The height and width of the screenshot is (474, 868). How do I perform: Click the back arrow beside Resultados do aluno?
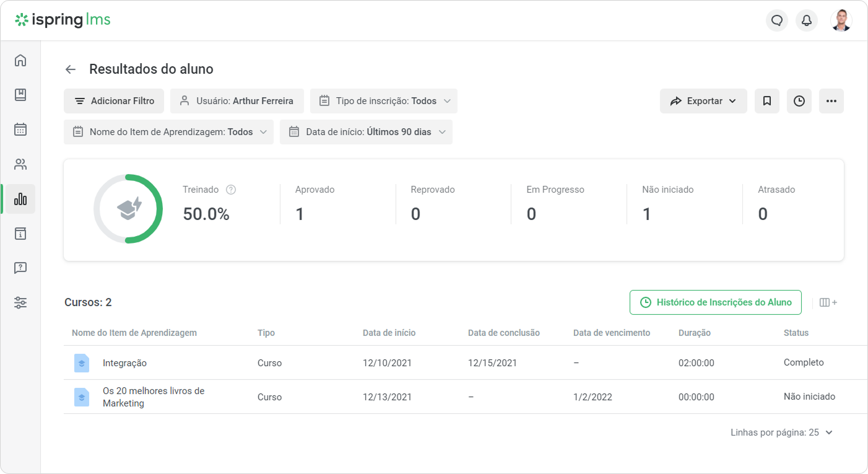coord(71,69)
